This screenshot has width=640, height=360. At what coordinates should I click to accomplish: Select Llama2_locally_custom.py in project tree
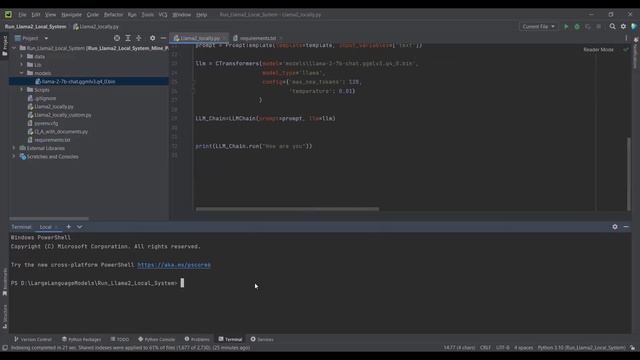(62, 115)
